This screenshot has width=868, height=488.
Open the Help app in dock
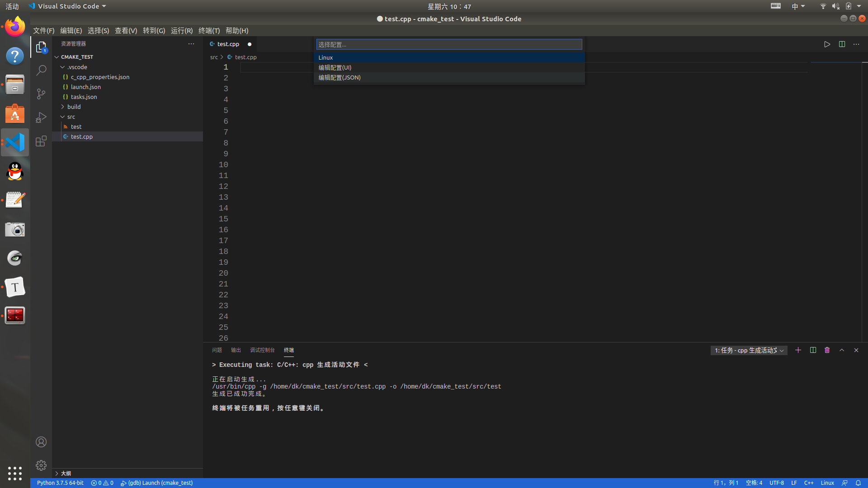pos(15,56)
